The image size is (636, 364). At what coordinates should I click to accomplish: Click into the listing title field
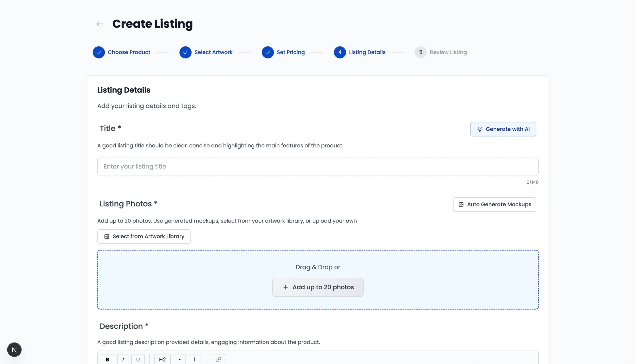(317, 166)
